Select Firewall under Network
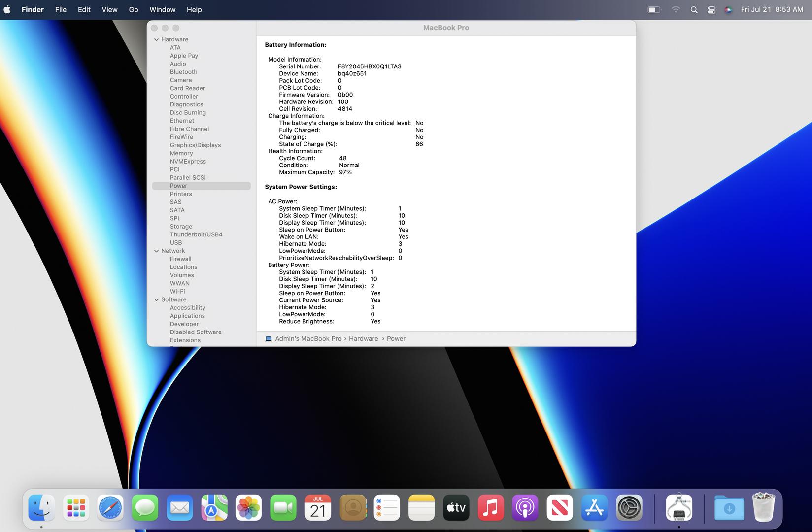The width and height of the screenshot is (812, 532). pyautogui.click(x=180, y=259)
